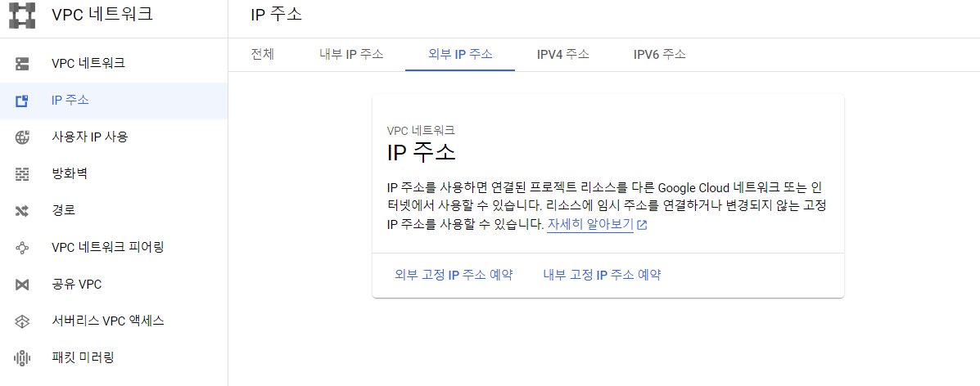Switch to the 전체 tab

[263, 54]
